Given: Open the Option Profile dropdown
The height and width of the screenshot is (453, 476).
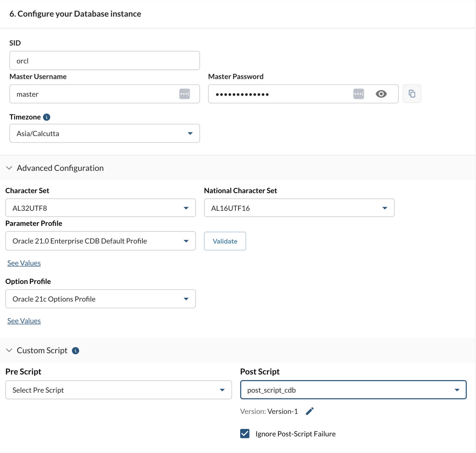Looking at the screenshot, I should point(100,299).
